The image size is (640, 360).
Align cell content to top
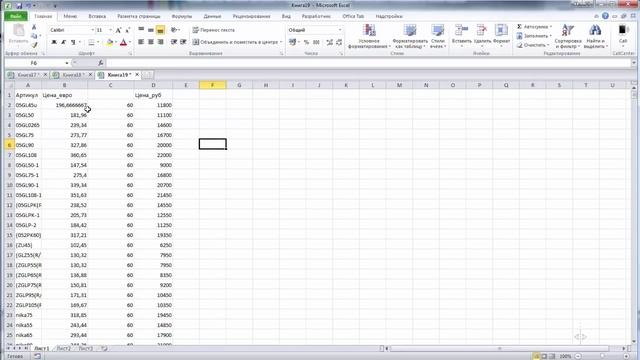pos(141,30)
